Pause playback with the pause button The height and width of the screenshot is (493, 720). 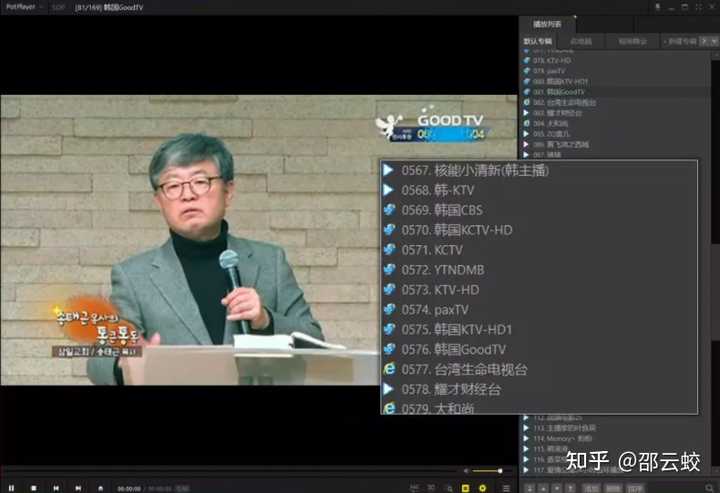click(11, 488)
